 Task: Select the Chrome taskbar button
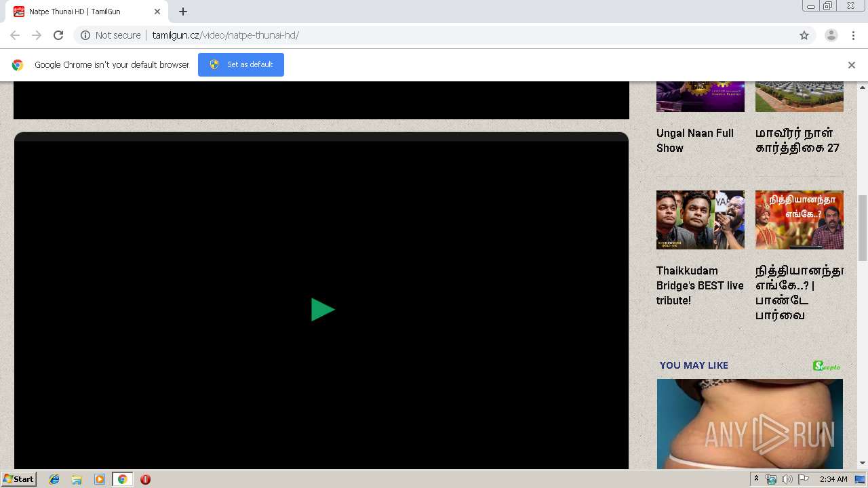pyautogui.click(x=122, y=479)
